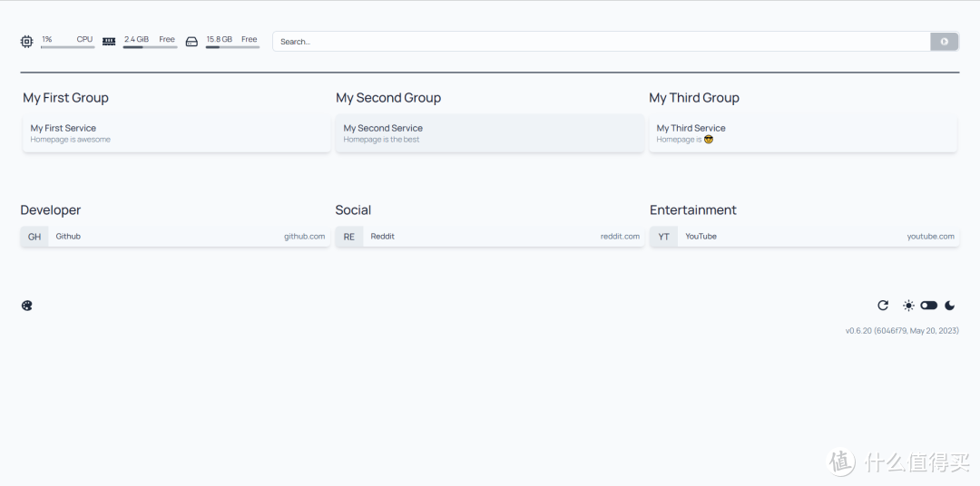The height and width of the screenshot is (486, 980).
Task: Open the My First Service card
Action: 177,133
